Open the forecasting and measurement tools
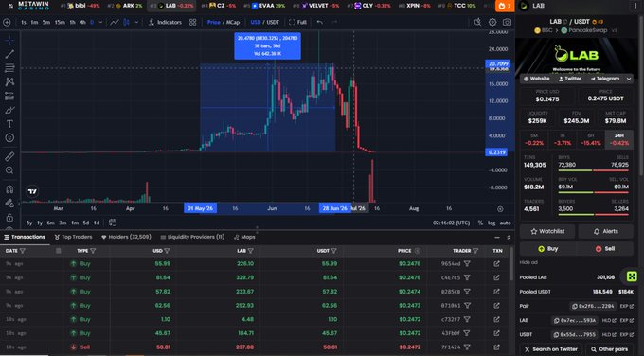The width and height of the screenshot is (644, 356). 9,96
